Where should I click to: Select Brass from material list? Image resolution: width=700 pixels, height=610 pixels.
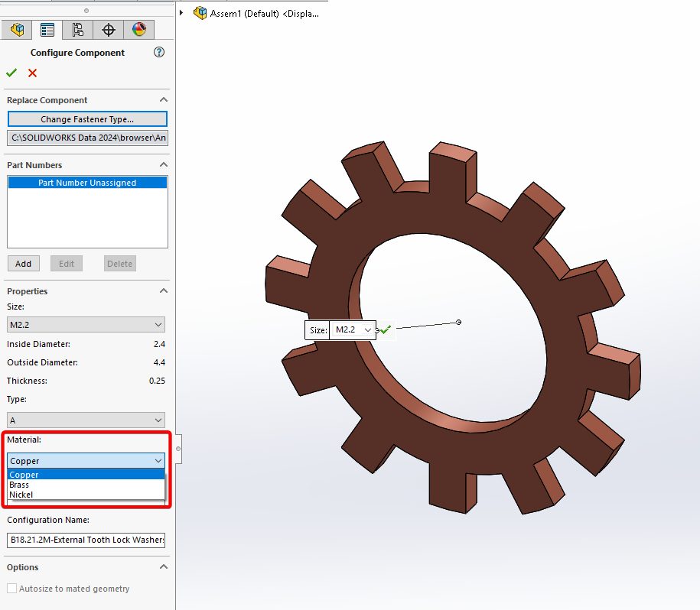click(x=86, y=485)
